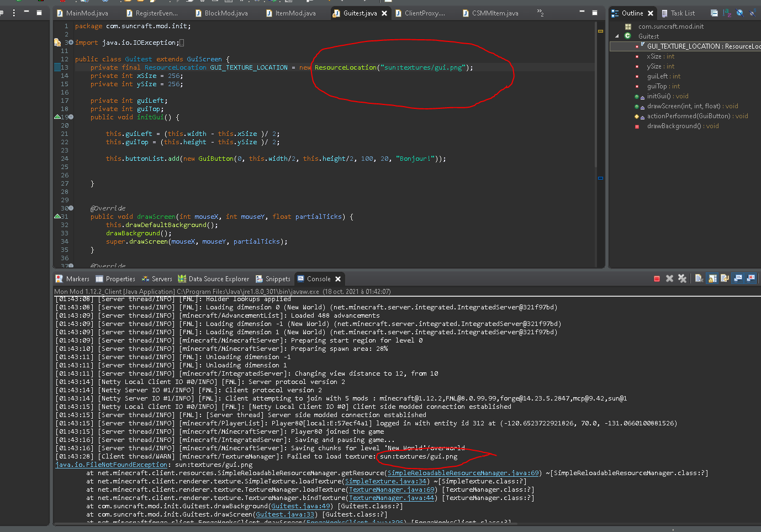Open the left panel's three-dot view menu
Viewport: 761px width, 532px height.
[x=14, y=12]
